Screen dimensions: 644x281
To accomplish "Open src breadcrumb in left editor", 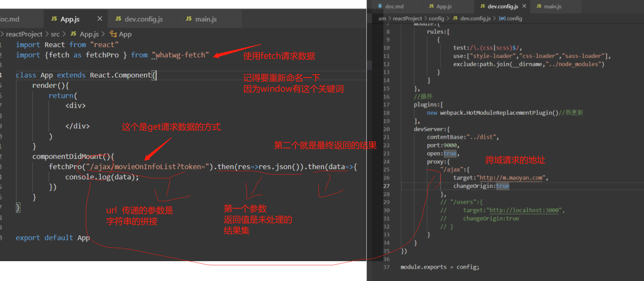I will [x=55, y=34].
